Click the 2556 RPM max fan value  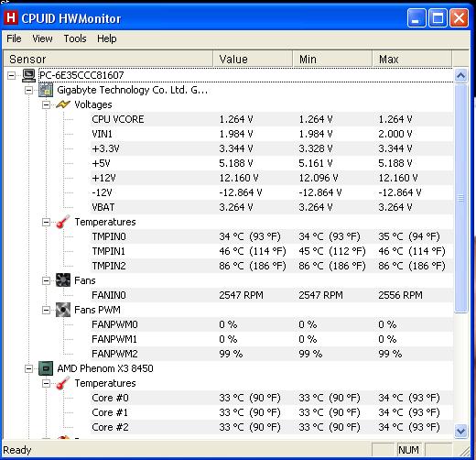point(400,295)
